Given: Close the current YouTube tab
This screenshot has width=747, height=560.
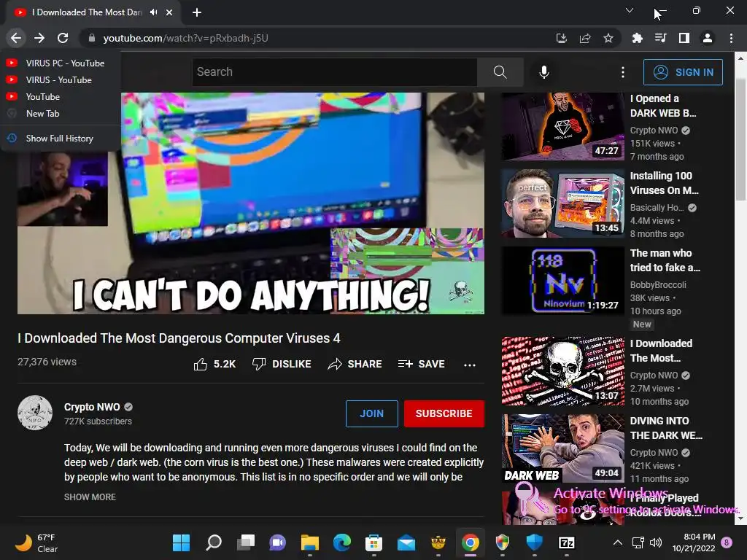Looking at the screenshot, I should (169, 12).
